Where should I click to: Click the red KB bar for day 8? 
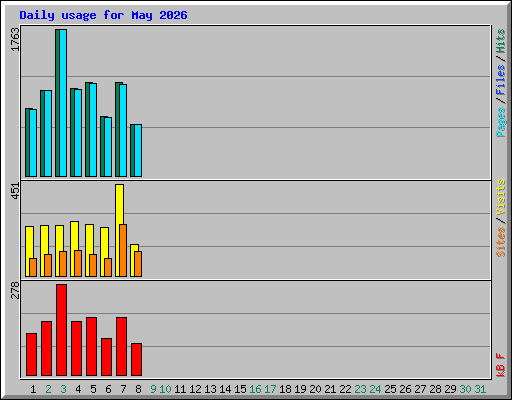(136, 360)
